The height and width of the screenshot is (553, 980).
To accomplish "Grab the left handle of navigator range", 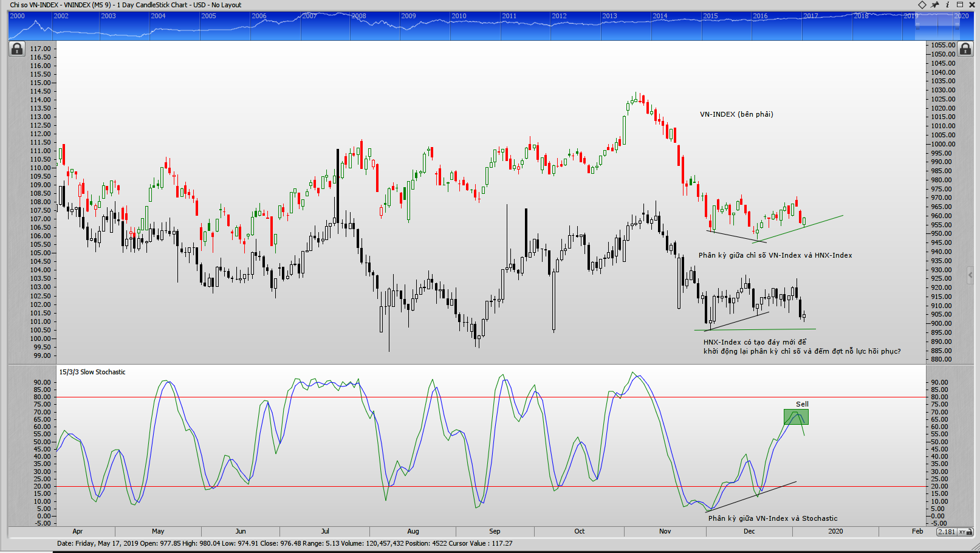I will point(918,26).
